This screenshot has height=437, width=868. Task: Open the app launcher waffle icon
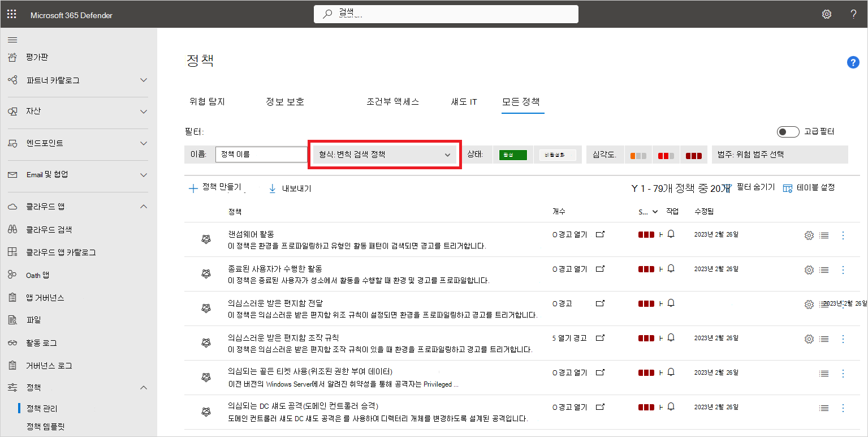[11, 15]
